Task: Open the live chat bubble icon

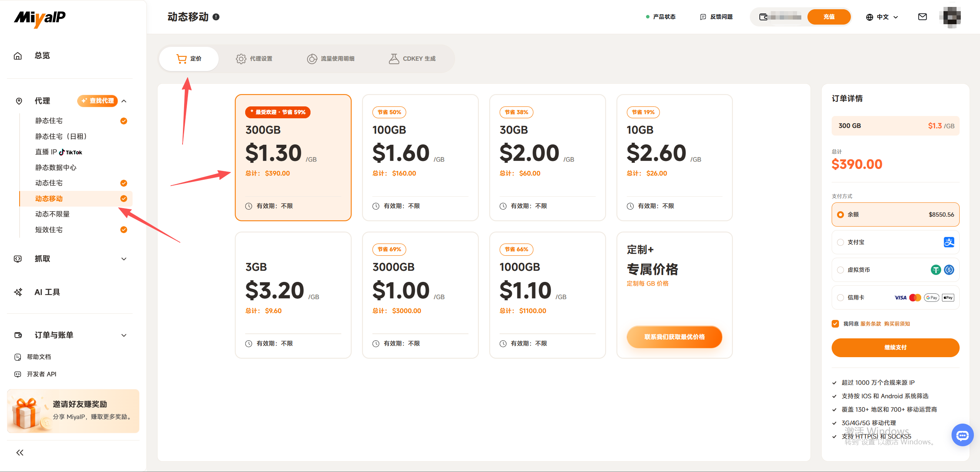Action: (x=962, y=435)
